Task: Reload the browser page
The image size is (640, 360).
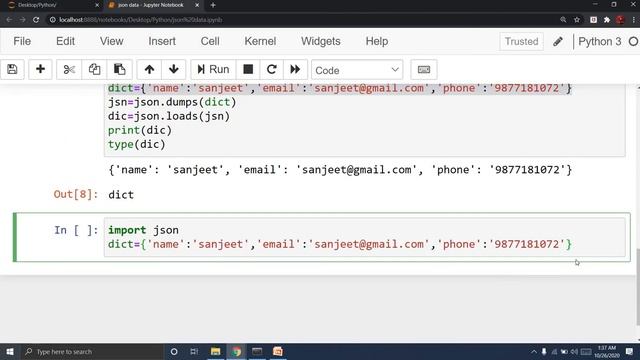Action: (36, 20)
